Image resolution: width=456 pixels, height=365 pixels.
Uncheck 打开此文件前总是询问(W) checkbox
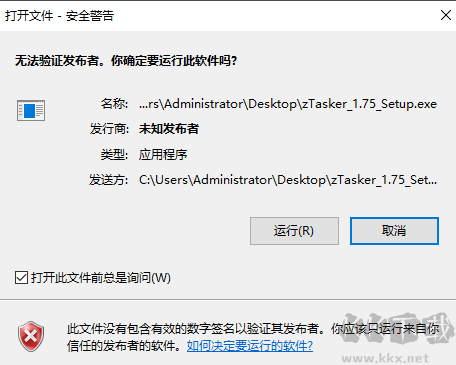(21, 278)
